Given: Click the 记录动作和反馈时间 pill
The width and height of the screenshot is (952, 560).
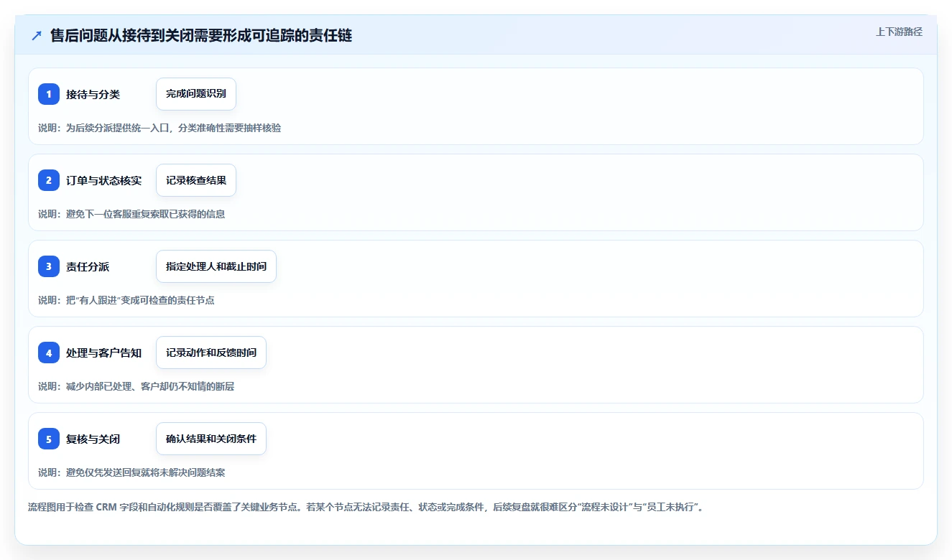Looking at the screenshot, I should [x=211, y=353].
